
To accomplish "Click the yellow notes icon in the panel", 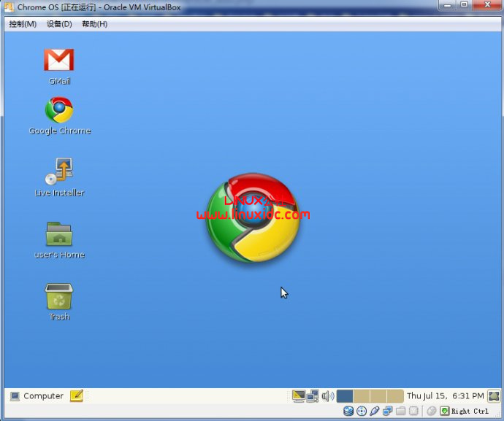I will [x=77, y=396].
